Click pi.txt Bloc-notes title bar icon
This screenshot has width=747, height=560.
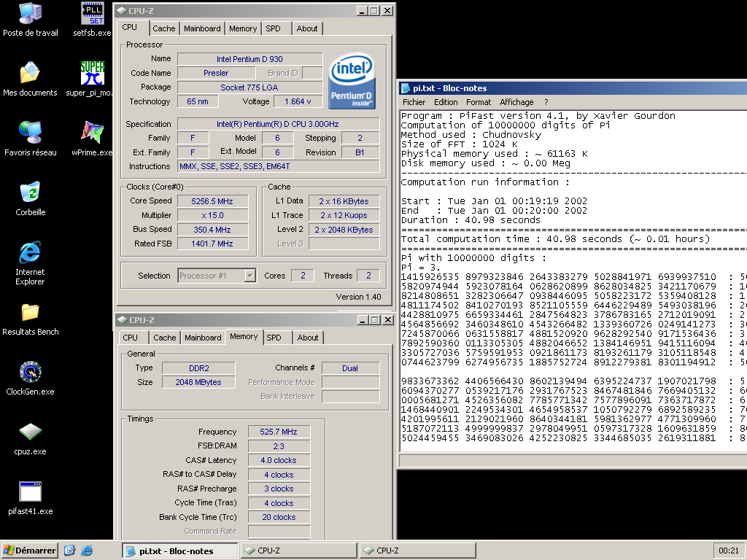[x=406, y=88]
